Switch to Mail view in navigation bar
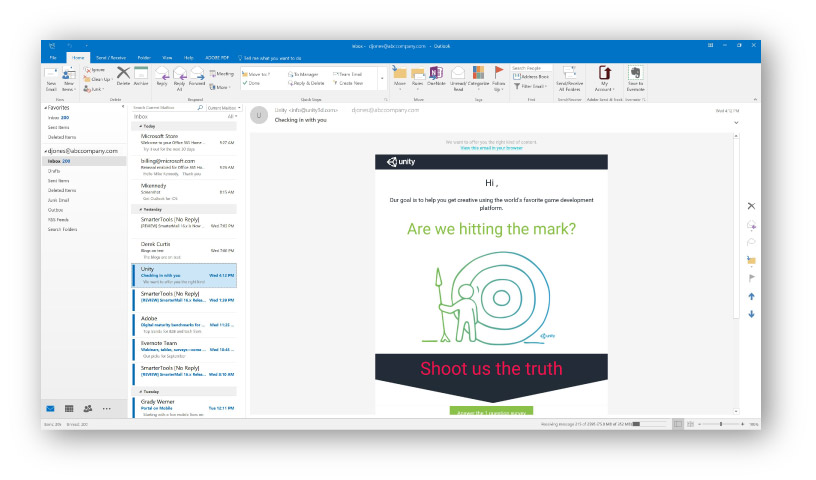Viewport: 816px width, 480px height. 50,409
